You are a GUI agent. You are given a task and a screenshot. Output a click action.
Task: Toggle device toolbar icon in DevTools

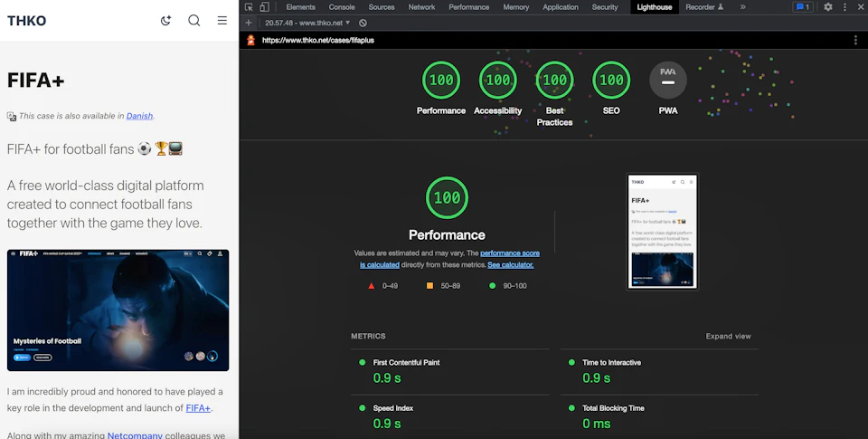tap(265, 7)
